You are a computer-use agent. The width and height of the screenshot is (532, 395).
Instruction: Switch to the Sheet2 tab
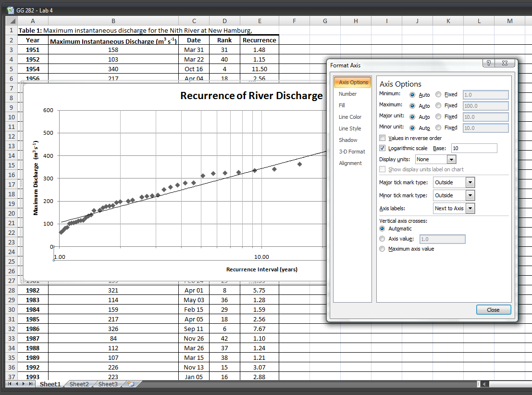pyautogui.click(x=79, y=384)
